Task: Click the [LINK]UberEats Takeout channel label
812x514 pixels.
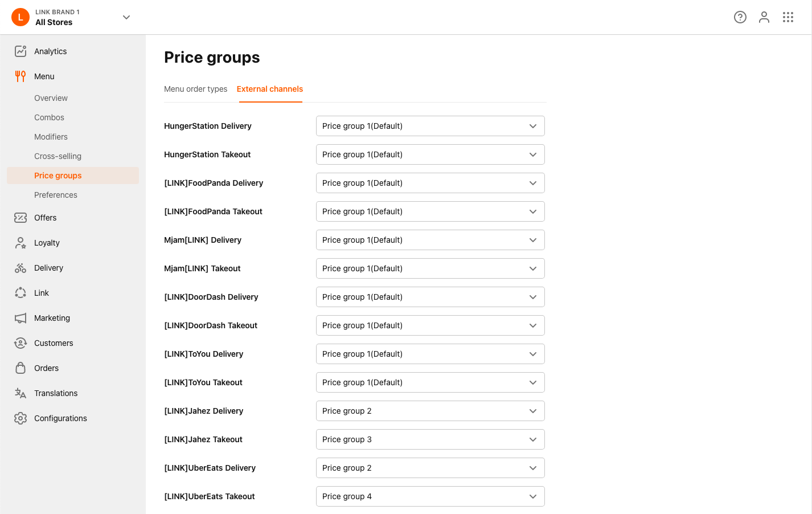Action: 210,496
